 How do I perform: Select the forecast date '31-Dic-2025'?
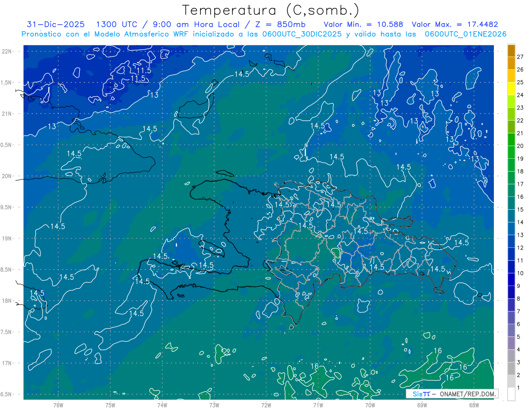click(x=56, y=24)
